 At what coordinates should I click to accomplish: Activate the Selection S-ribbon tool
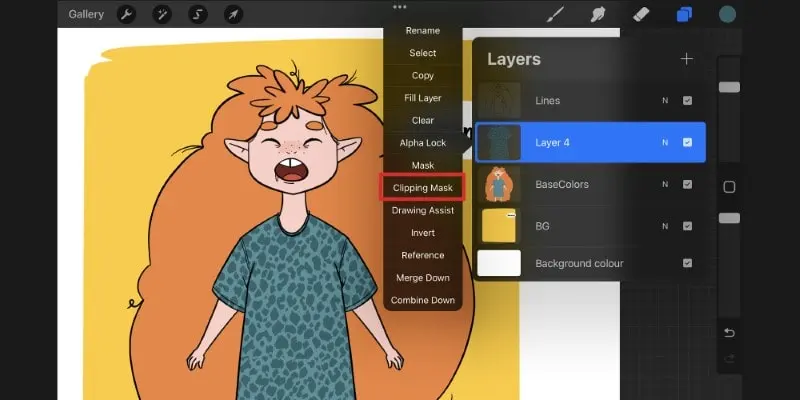(197, 14)
